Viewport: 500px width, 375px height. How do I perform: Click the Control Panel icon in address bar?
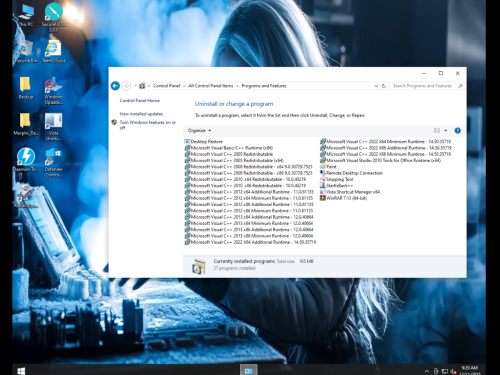tap(142, 86)
